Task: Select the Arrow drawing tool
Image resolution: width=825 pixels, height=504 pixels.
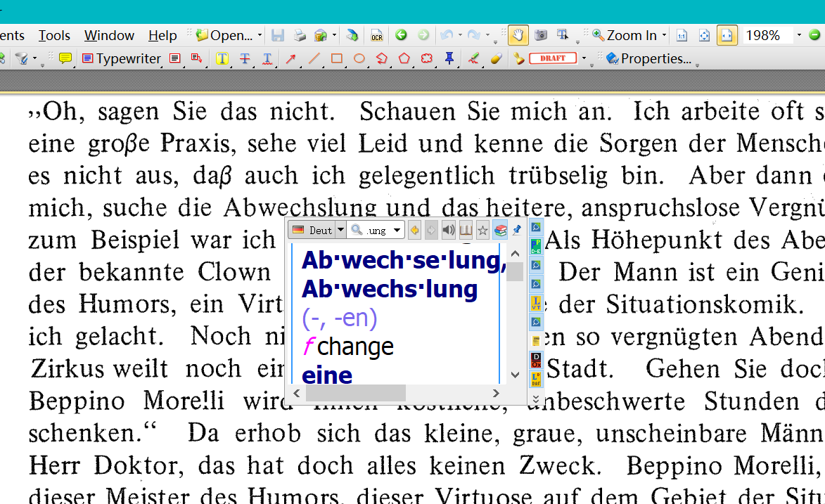Action: (x=290, y=58)
